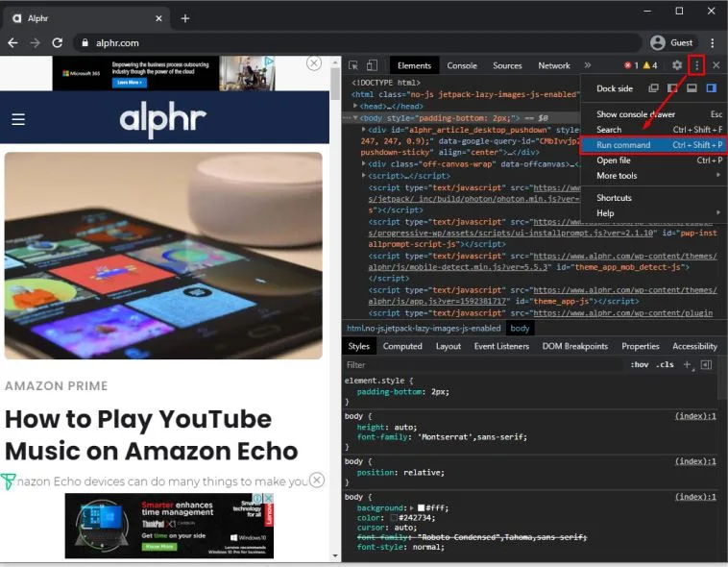Image resolution: width=728 pixels, height=567 pixels.
Task: Select Show console drawer menu item
Action: pos(655,114)
